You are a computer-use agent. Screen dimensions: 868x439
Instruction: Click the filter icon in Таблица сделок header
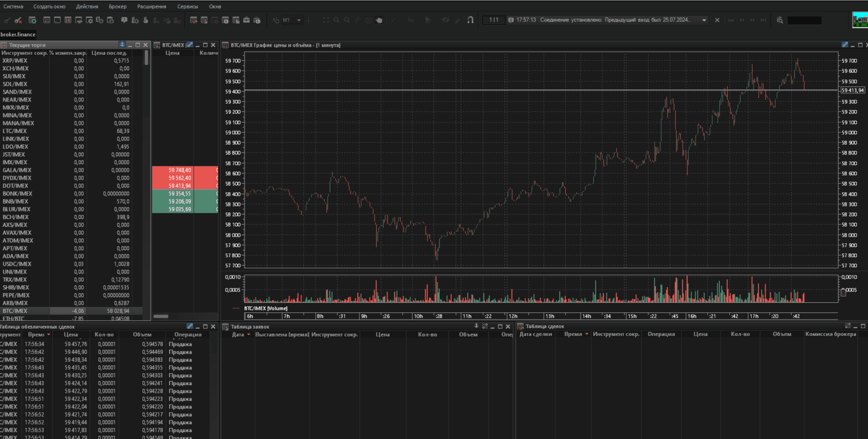848,326
